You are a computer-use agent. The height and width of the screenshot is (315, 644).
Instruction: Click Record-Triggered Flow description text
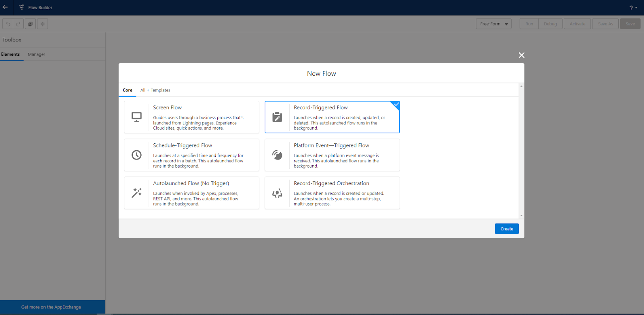[x=339, y=123]
